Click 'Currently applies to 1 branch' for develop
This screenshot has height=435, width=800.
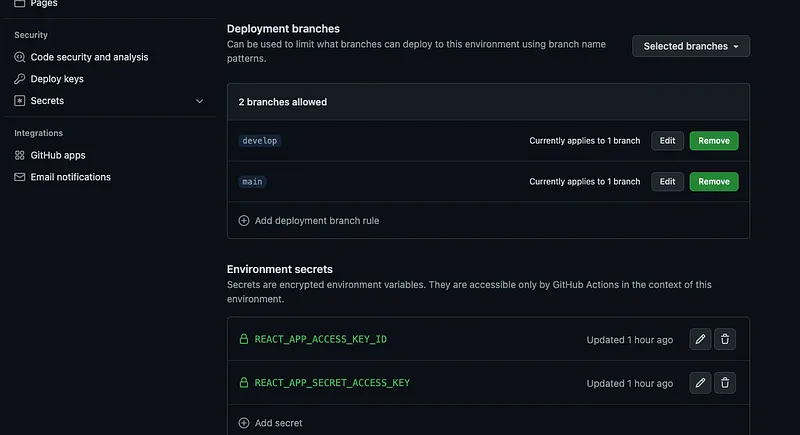tap(584, 141)
